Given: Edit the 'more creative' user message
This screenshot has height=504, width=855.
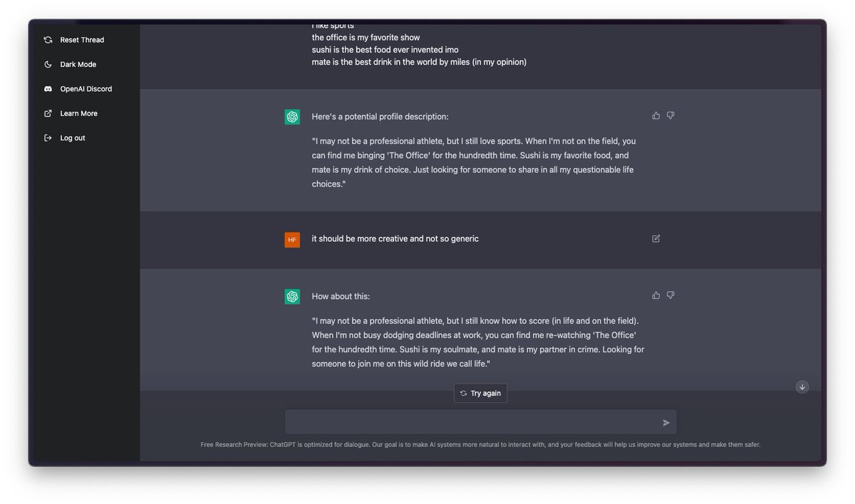Looking at the screenshot, I should (656, 238).
